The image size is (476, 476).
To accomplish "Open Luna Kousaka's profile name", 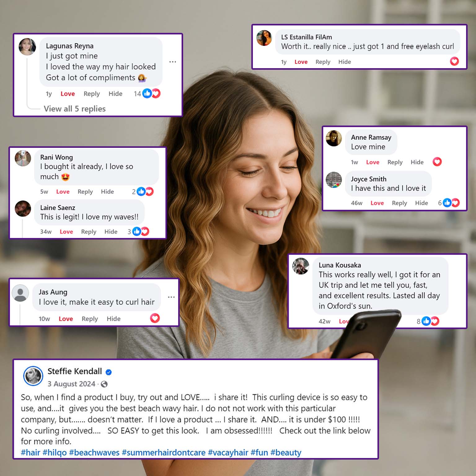I will pos(340,265).
